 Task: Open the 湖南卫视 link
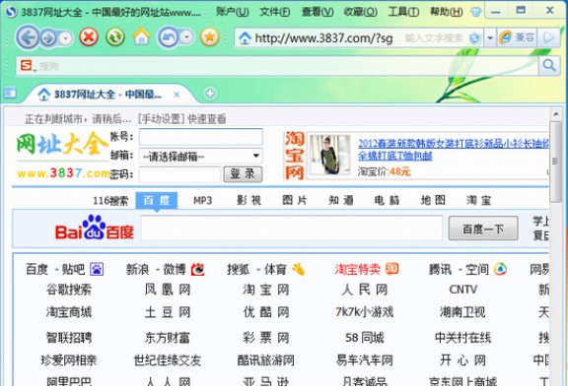click(462, 312)
